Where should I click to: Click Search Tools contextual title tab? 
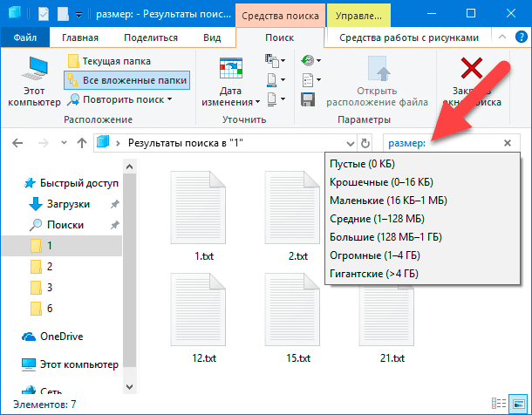point(280,16)
